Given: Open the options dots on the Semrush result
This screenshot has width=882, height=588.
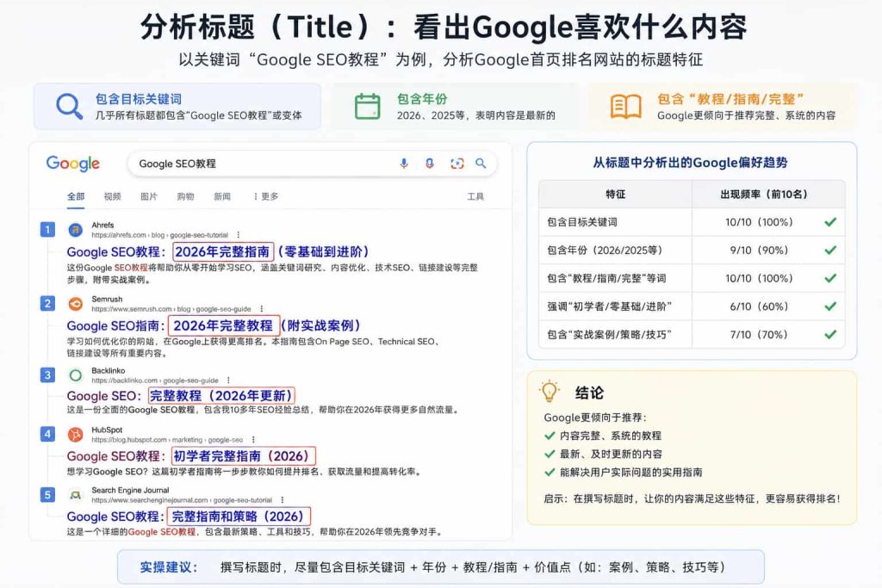Looking at the screenshot, I should coord(262,309).
